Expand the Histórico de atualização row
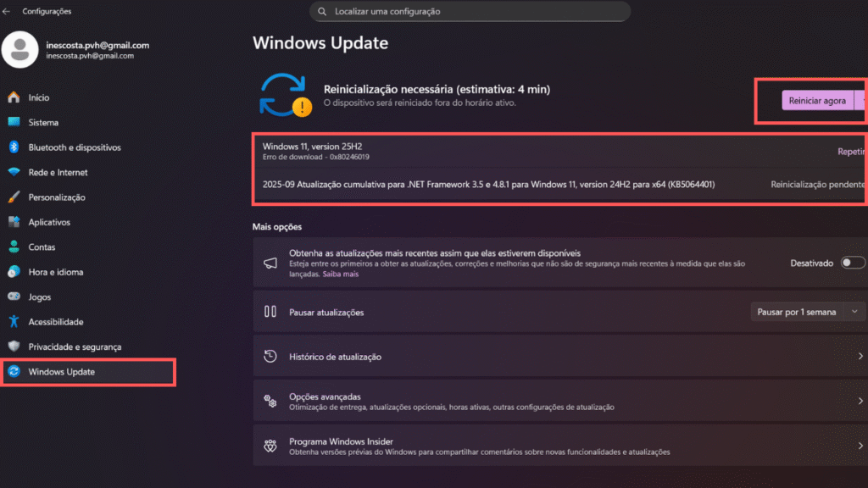868x488 pixels. pyautogui.click(x=558, y=358)
